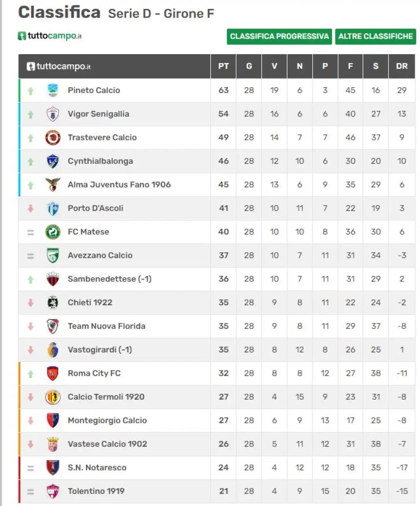Image resolution: width=420 pixels, height=506 pixels.
Task: Open the Vastese Calcio 1902 team link
Action: [107, 444]
